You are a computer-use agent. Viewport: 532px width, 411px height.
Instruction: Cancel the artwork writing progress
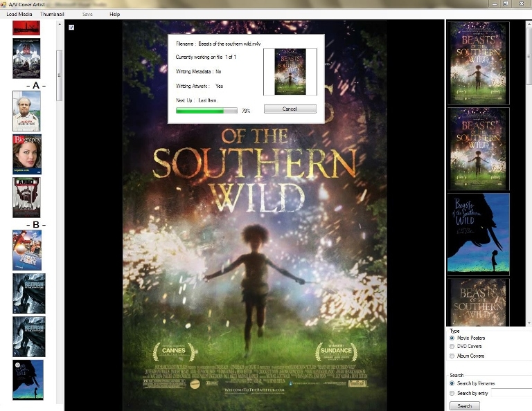pos(290,109)
